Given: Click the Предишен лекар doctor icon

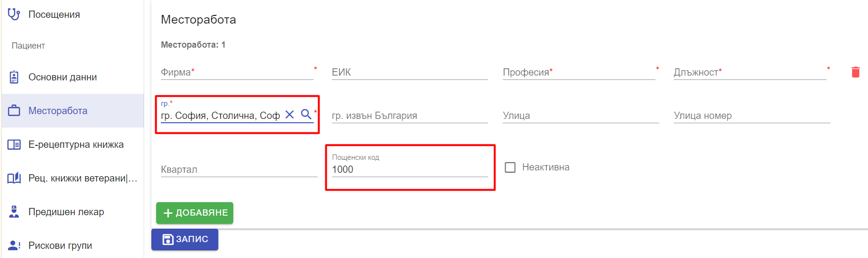Looking at the screenshot, I should 14,212.
